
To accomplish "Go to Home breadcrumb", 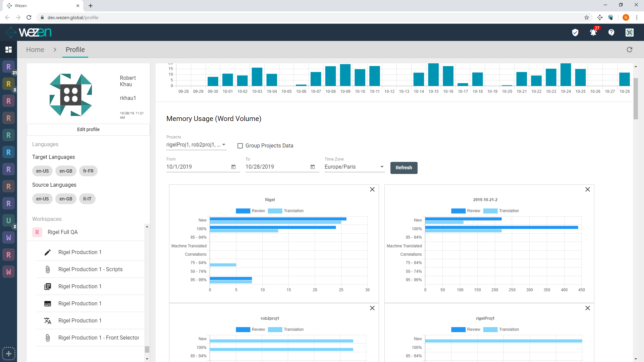I will tap(35, 50).
